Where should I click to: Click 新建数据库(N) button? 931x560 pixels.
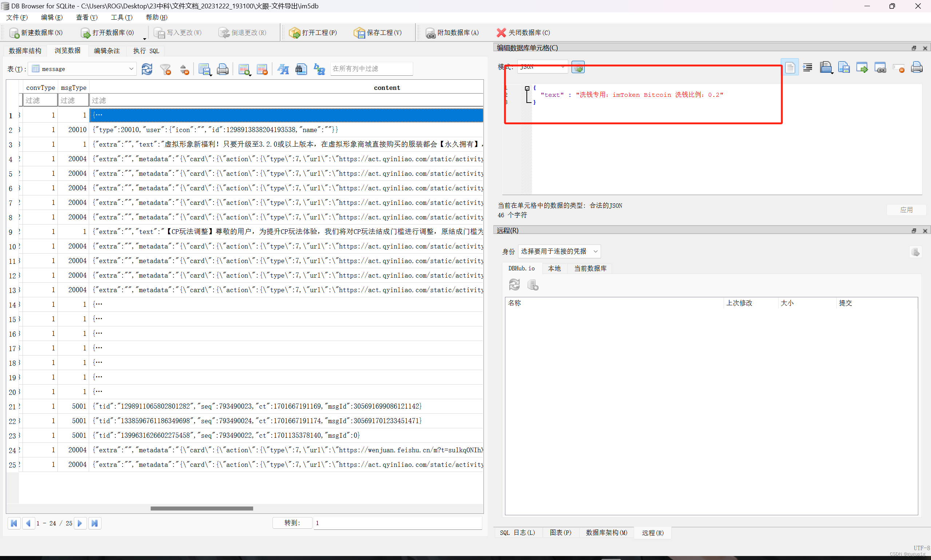(x=36, y=33)
